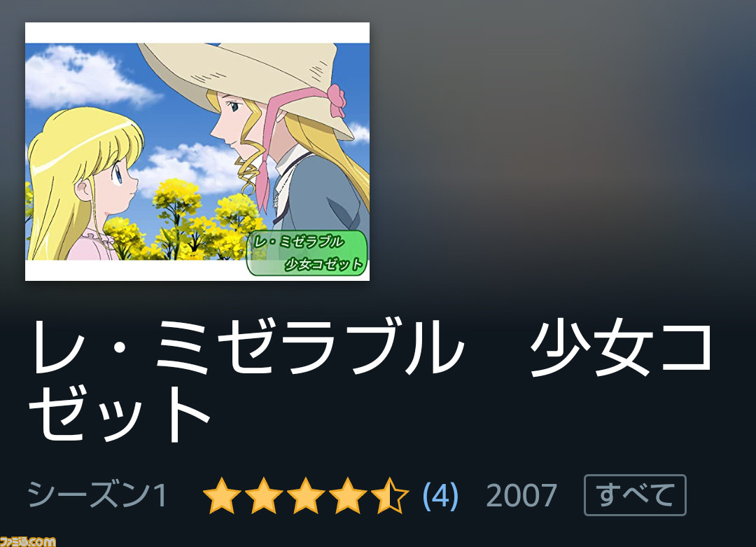Image resolution: width=756 pixels, height=547 pixels.
Task: Click the すべて age rating badge
Action: tap(635, 495)
